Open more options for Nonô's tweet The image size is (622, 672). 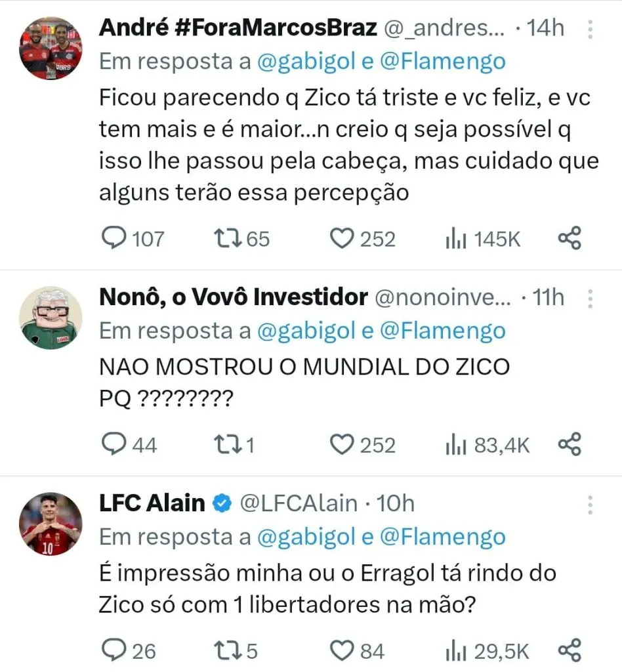click(590, 299)
